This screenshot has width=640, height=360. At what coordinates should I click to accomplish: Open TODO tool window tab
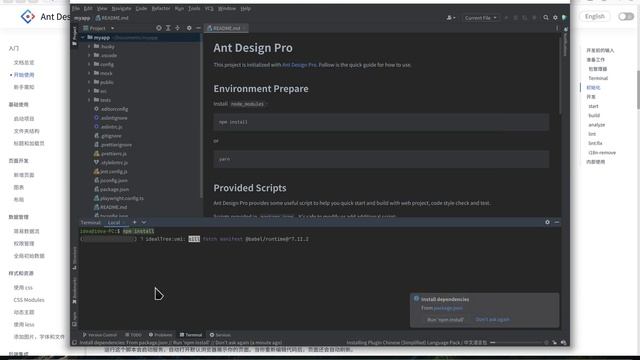click(x=133, y=335)
